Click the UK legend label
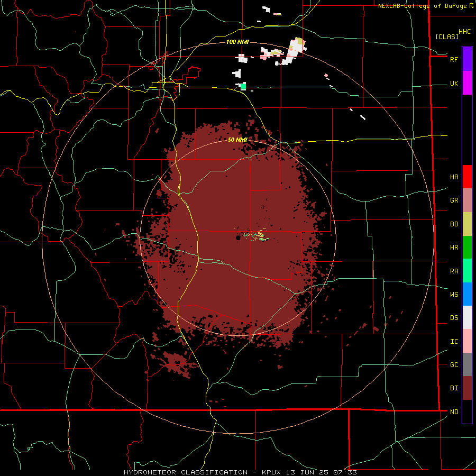 [454, 84]
